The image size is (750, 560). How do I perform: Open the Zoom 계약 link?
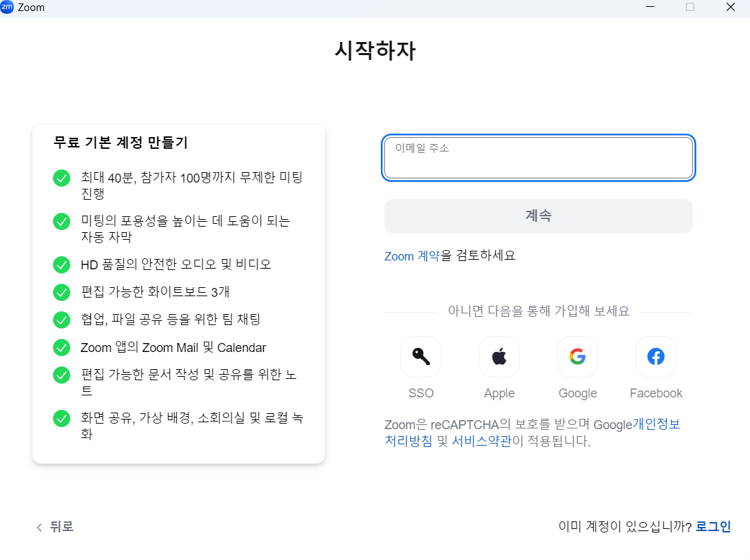click(412, 256)
